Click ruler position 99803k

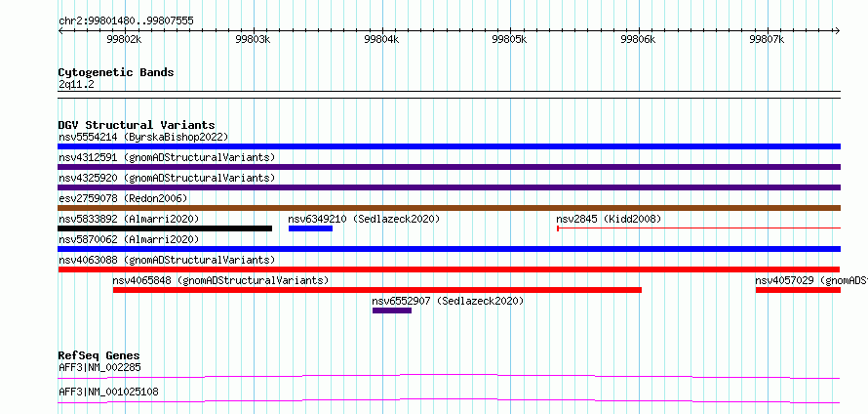point(253,39)
